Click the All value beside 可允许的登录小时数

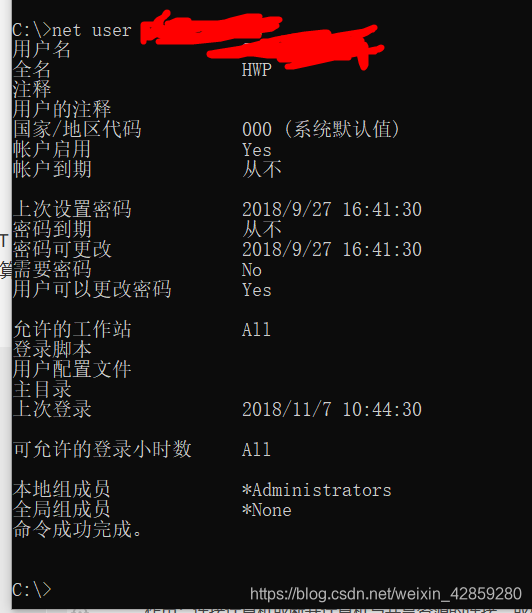tap(256, 450)
